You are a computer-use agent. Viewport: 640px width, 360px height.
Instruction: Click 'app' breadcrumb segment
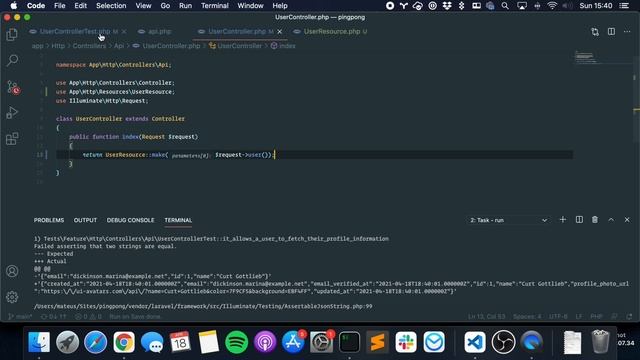pyautogui.click(x=38, y=46)
